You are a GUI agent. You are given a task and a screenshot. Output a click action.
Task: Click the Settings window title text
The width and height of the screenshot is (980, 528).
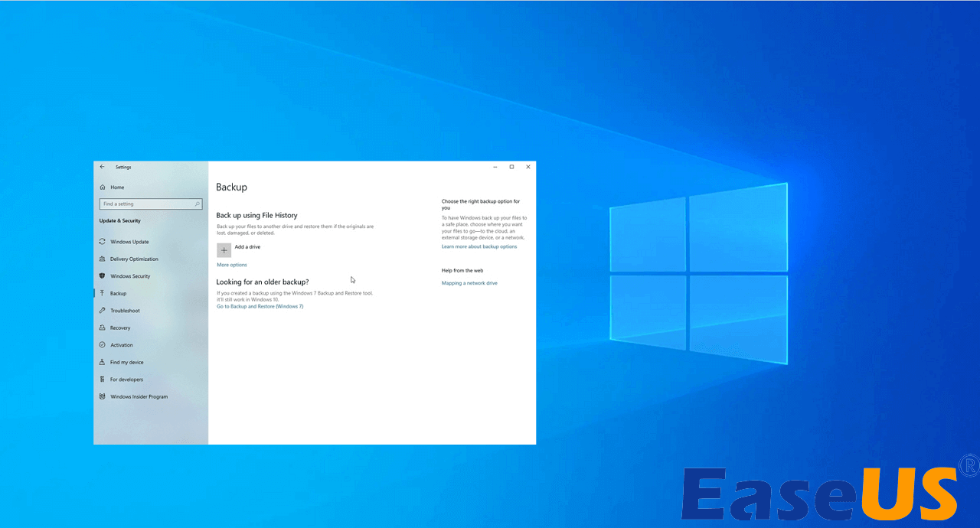point(123,167)
